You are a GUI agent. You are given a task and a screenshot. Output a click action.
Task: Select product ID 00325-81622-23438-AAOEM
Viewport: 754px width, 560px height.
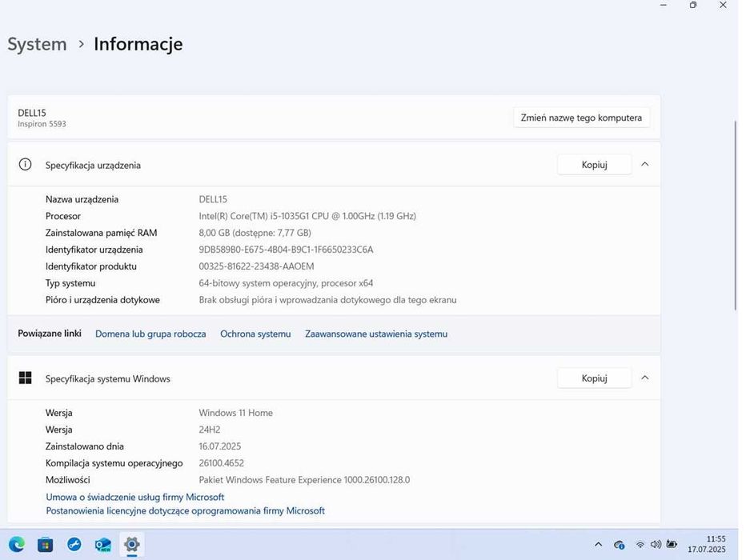tap(256, 266)
